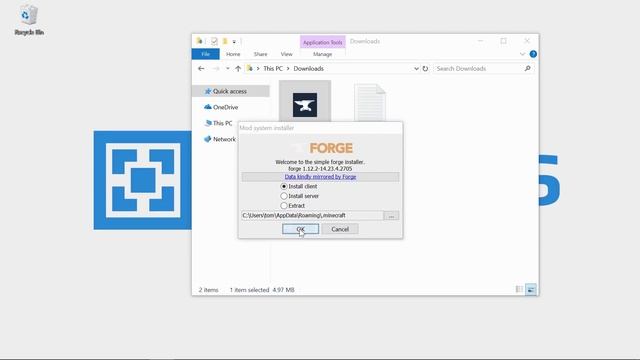Click Downloads in the address path

309,69
